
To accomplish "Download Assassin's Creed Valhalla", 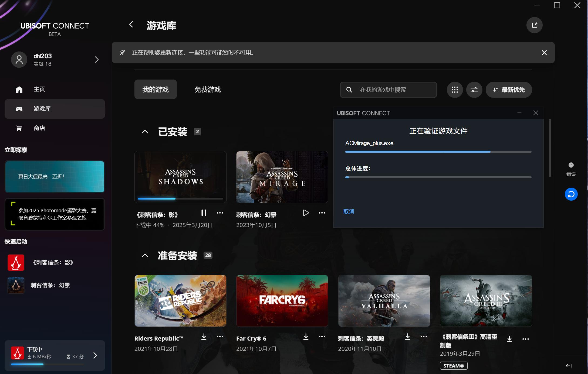I will tap(407, 337).
